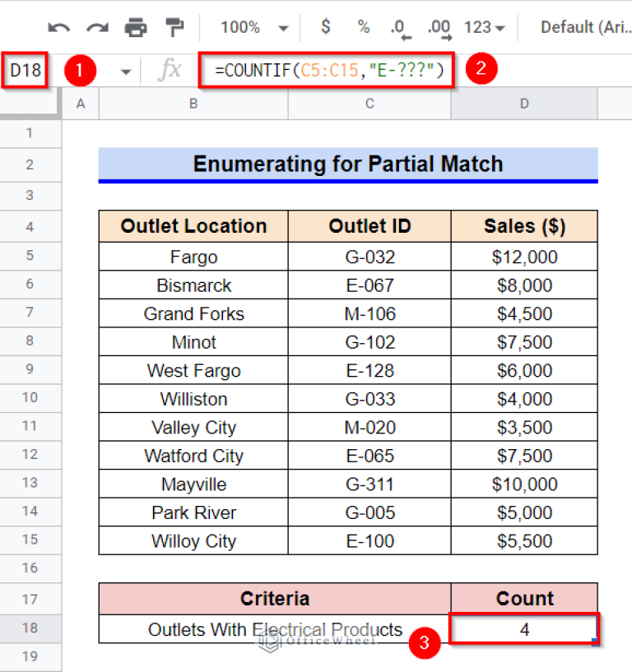Open the name box dropdown arrow

coord(126,71)
